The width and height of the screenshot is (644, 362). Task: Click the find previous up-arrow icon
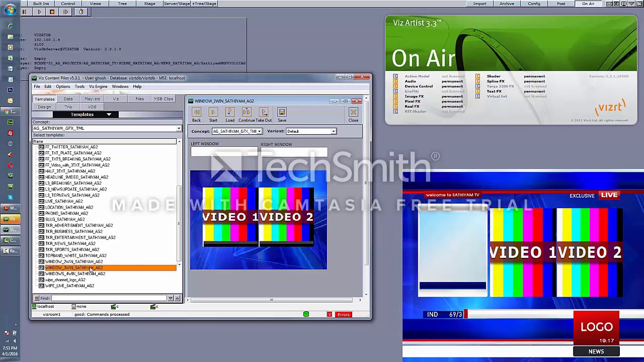177,298
